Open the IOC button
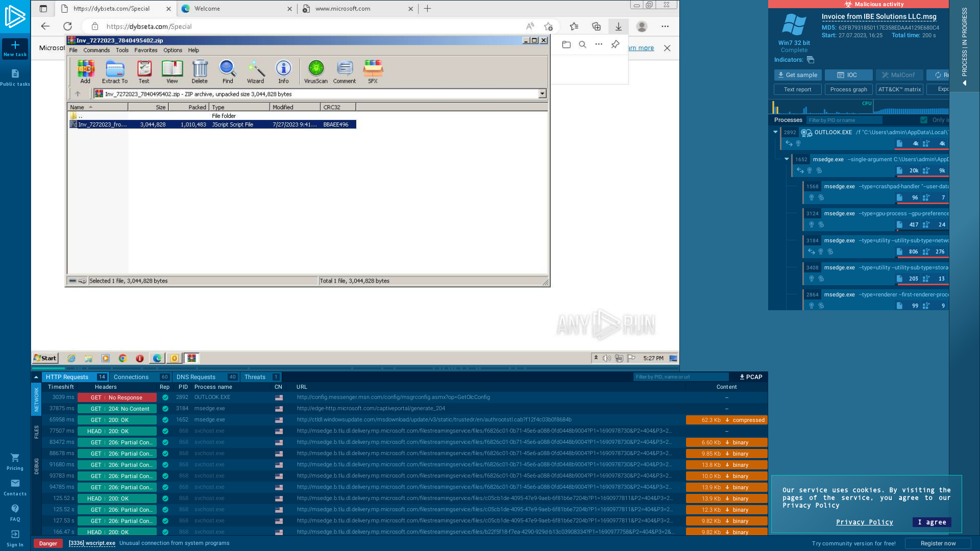980x551 pixels. [x=849, y=75]
